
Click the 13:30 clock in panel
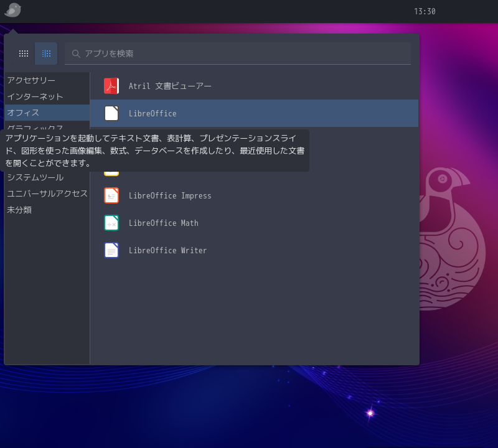(425, 11)
